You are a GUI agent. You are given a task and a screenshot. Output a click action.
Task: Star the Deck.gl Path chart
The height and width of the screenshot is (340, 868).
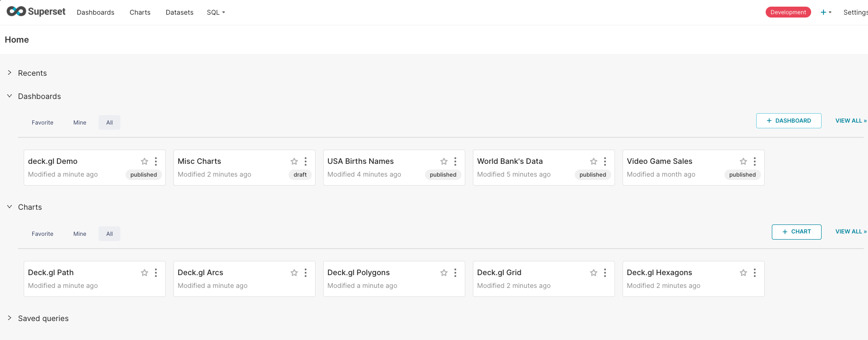145,273
